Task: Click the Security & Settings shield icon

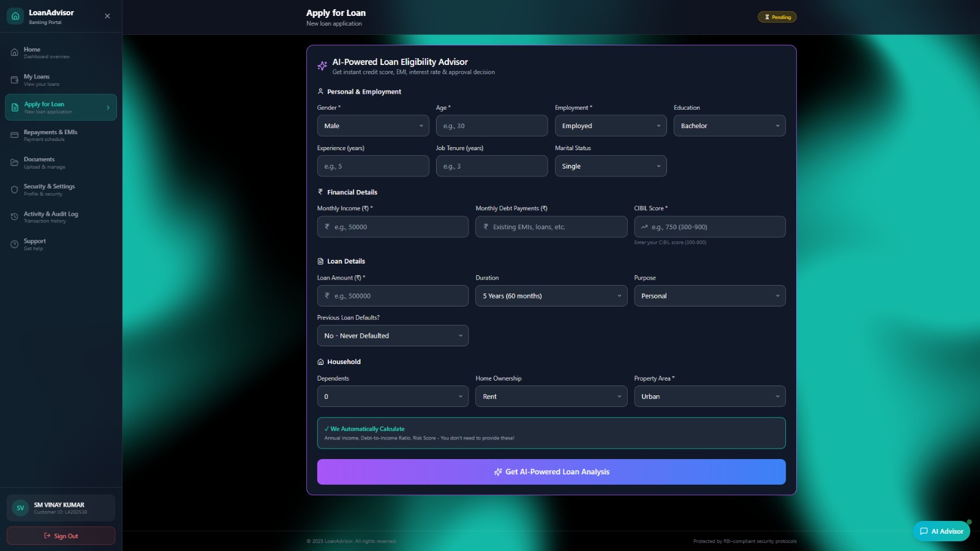Action: coord(14,189)
